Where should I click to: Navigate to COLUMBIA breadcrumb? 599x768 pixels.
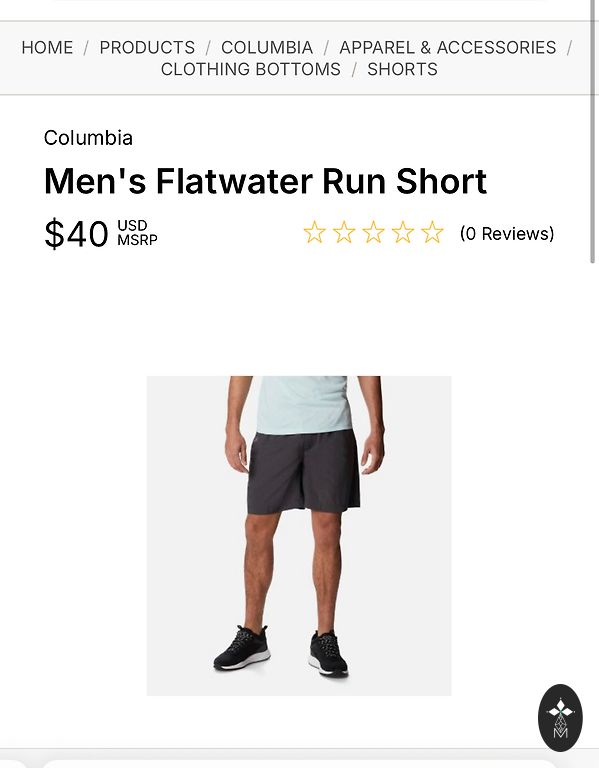pos(267,48)
